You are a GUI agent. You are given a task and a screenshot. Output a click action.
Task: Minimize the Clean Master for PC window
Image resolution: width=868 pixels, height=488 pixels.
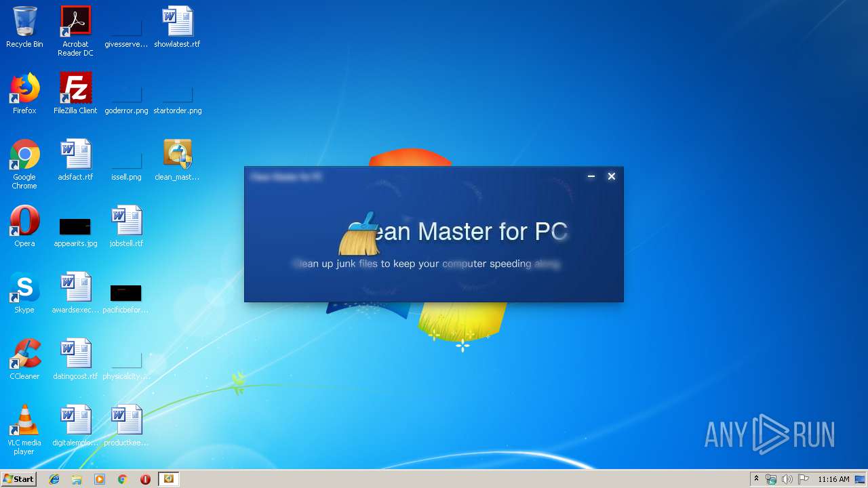(591, 176)
